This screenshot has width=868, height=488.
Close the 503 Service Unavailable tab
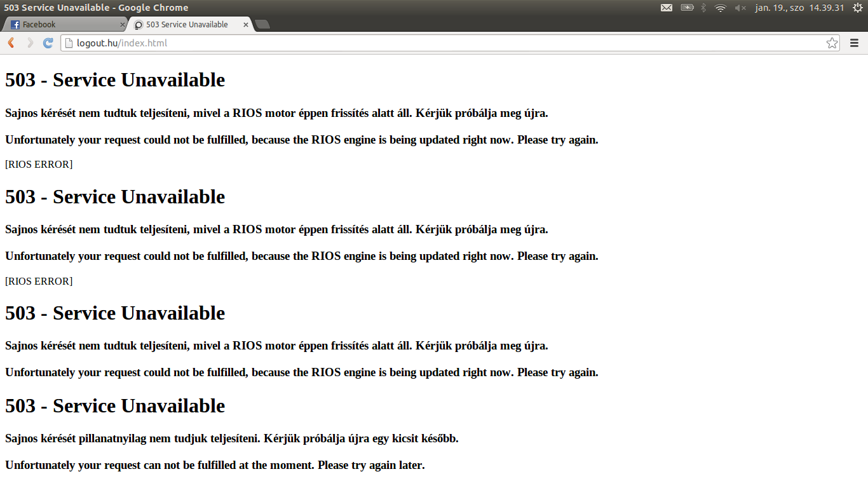245,25
